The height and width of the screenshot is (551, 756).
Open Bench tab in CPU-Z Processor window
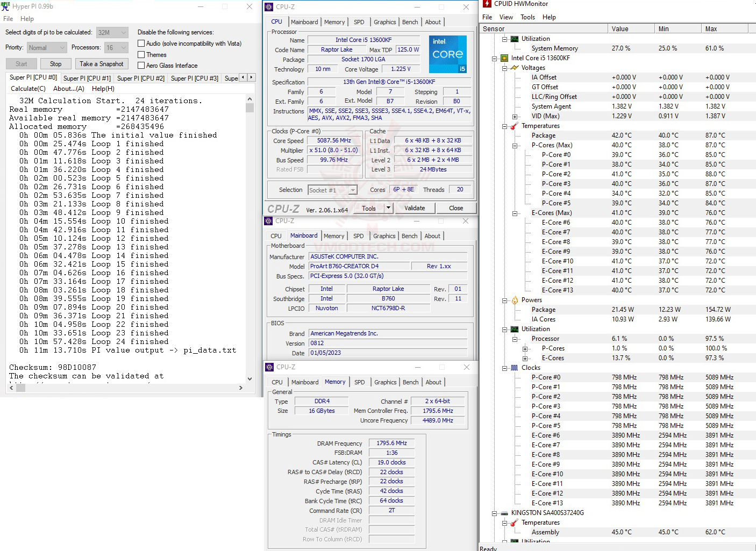pyautogui.click(x=410, y=22)
